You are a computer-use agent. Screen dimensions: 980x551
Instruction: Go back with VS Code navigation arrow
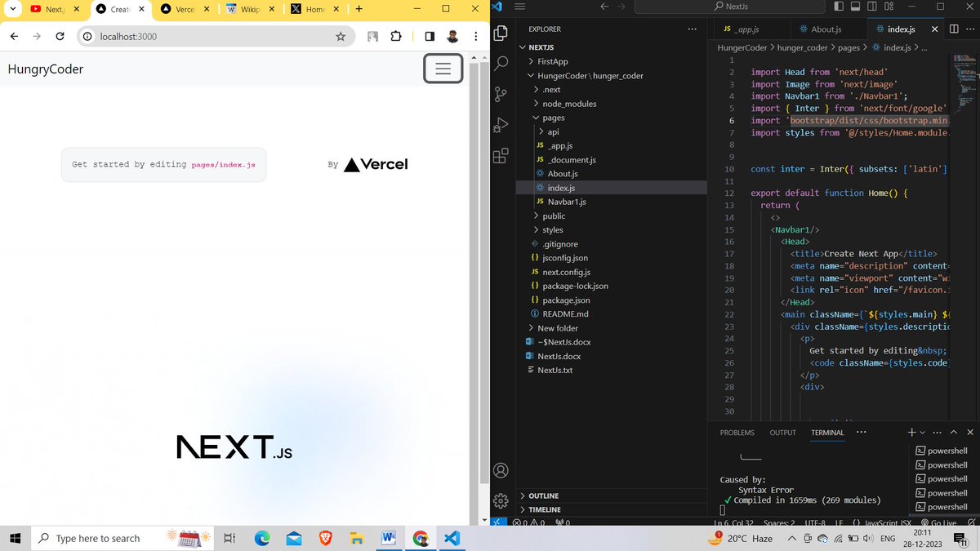[604, 7]
